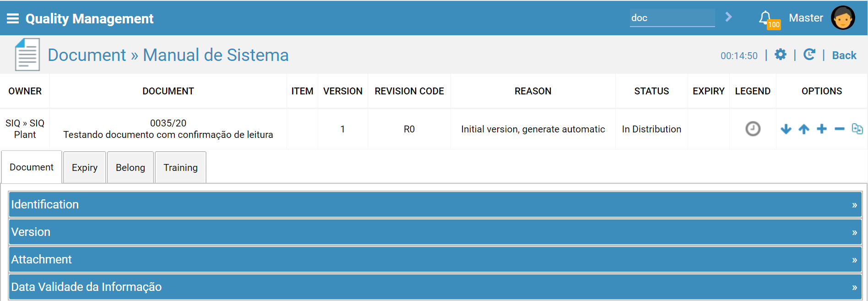The height and width of the screenshot is (301, 868).
Task: Click the R0 revision code cell
Action: tap(409, 129)
